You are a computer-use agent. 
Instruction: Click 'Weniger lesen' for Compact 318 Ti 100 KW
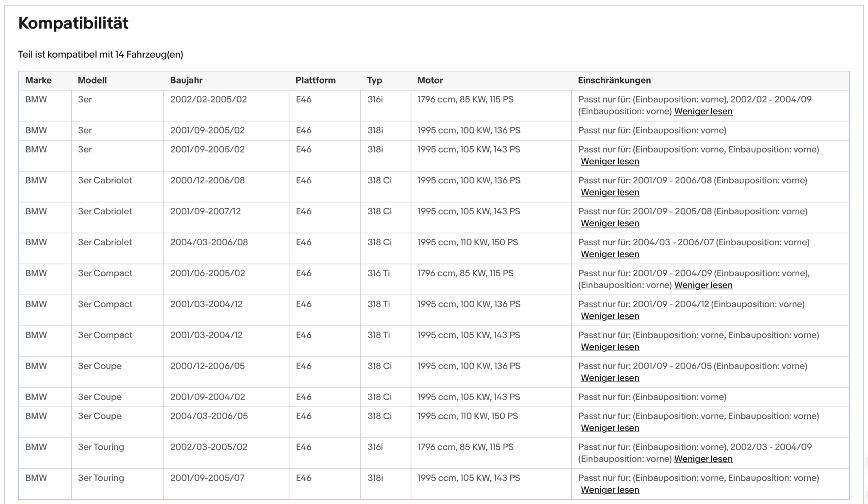pos(610,316)
